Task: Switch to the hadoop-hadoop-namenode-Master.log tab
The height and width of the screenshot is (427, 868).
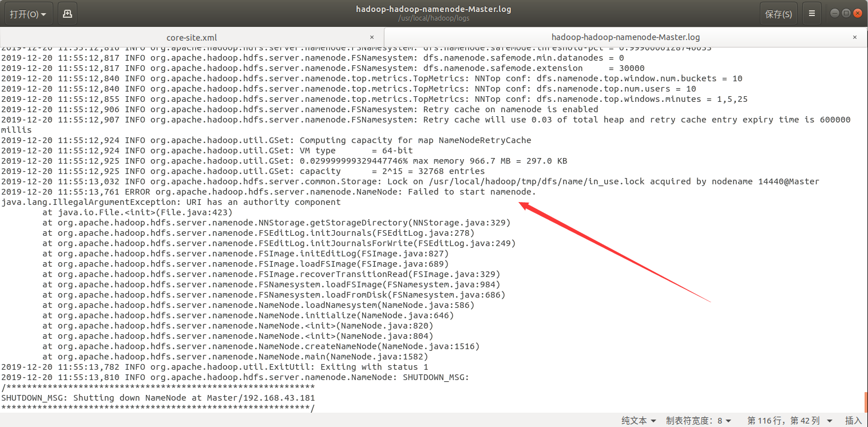Action: click(x=626, y=37)
